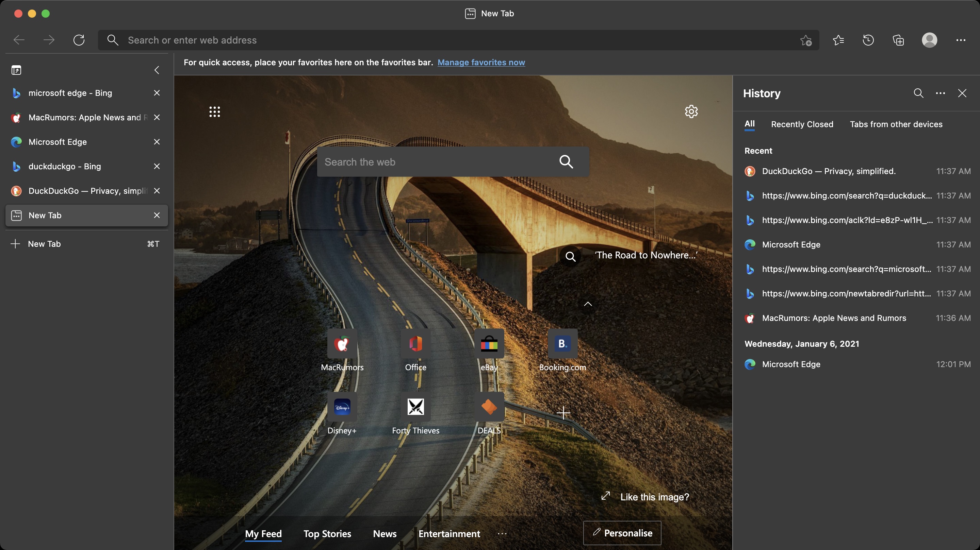This screenshot has width=980, height=550.
Task: Open the app launcher grid icon
Action: [x=215, y=111]
